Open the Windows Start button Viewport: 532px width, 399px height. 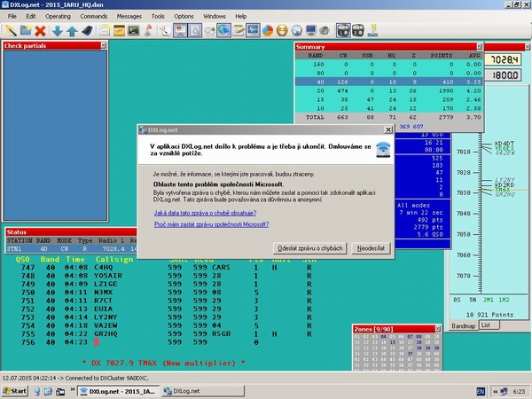pos(14,391)
